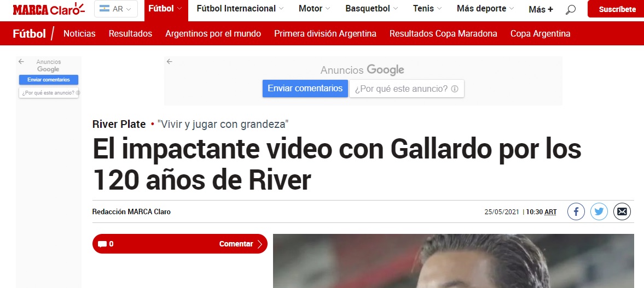This screenshot has height=288, width=644.
Task: Share article on Twitter
Action: pyautogui.click(x=599, y=211)
